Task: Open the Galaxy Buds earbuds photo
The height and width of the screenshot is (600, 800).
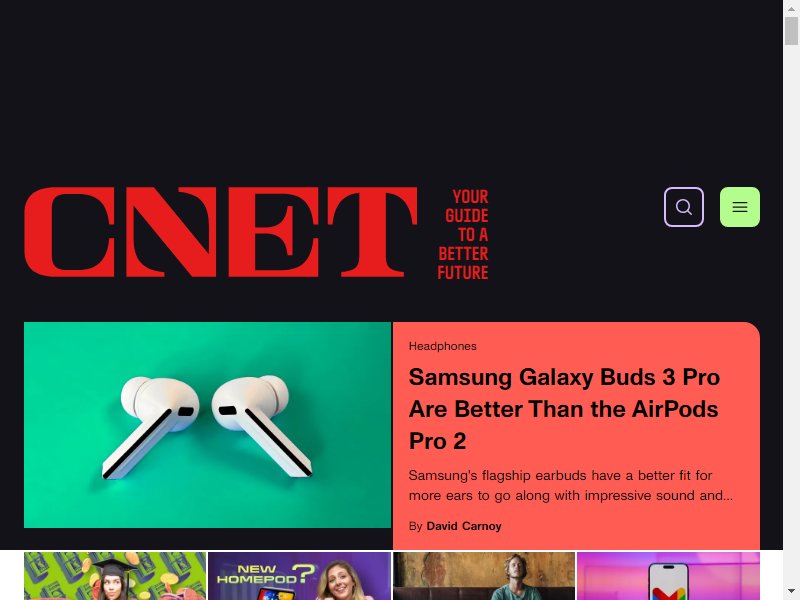Action: 208,425
